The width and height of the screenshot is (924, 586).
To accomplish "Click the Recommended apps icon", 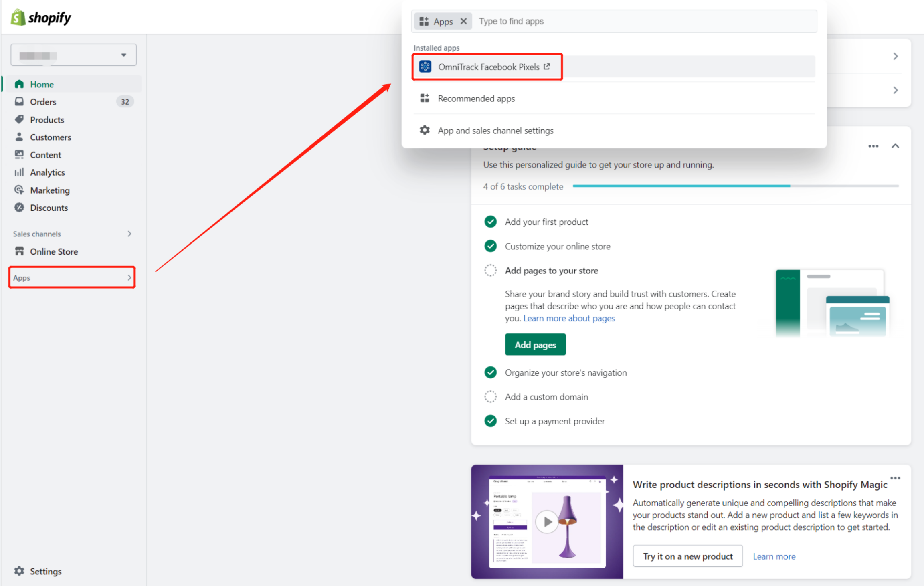I will pos(425,98).
